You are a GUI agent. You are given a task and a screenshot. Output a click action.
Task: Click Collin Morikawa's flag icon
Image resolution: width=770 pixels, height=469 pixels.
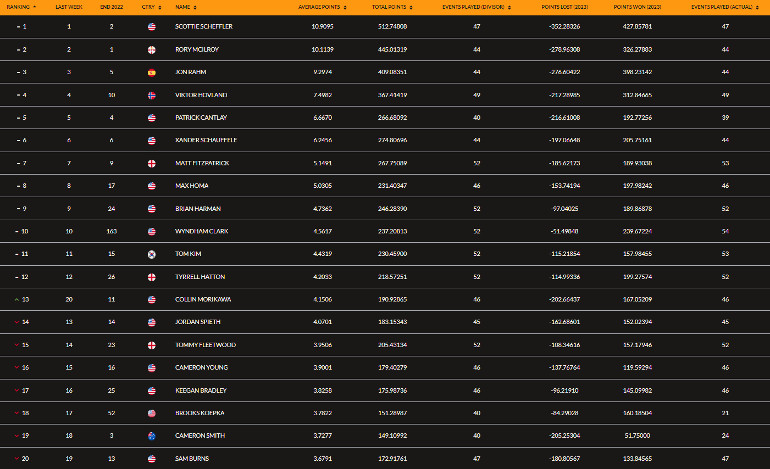(x=152, y=300)
